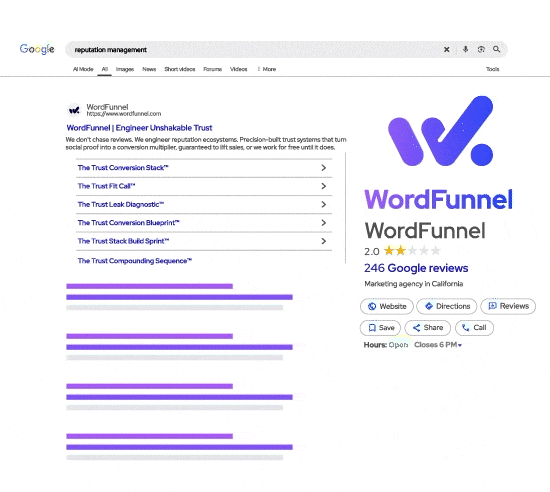This screenshot has height=492, width=550.
Task: Click the bookmark icon on Save
Action: coord(372,328)
